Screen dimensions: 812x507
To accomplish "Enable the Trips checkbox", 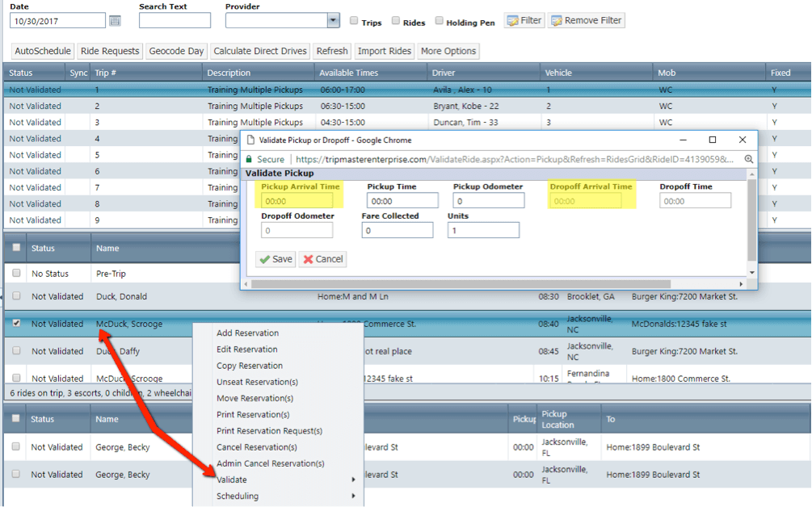I will 355,21.
